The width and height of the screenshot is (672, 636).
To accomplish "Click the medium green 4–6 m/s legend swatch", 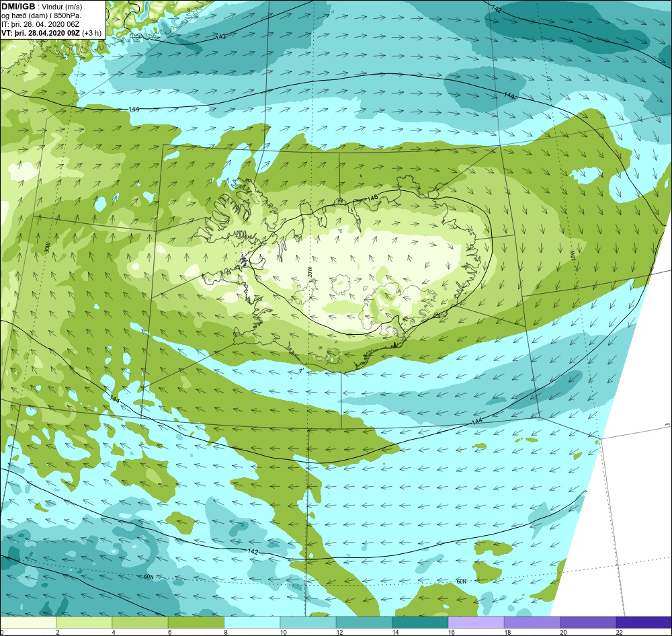I will (140, 622).
